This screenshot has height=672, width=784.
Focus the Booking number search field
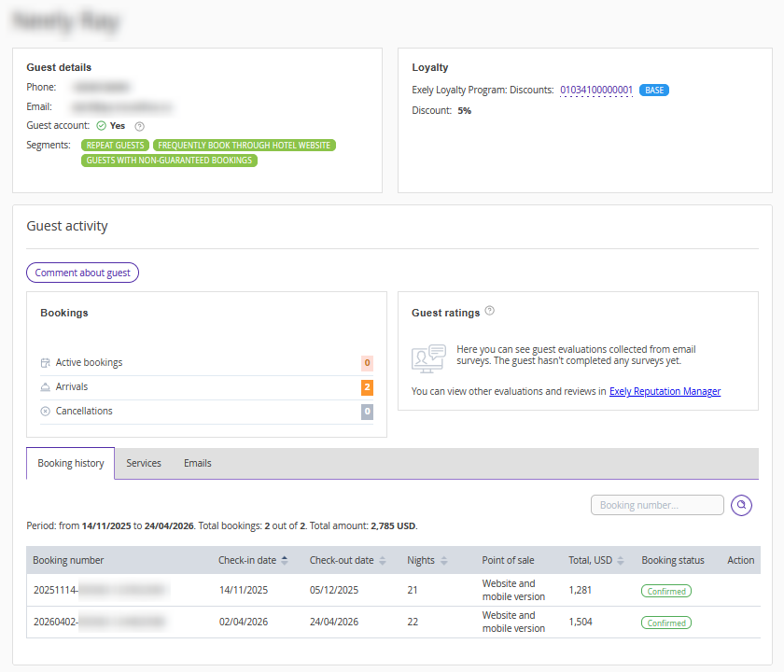click(x=657, y=505)
